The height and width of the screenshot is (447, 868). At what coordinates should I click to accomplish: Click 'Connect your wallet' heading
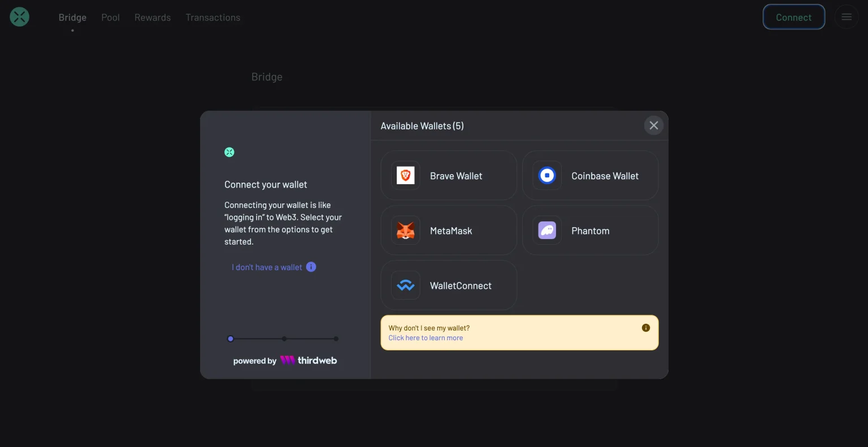click(x=266, y=184)
